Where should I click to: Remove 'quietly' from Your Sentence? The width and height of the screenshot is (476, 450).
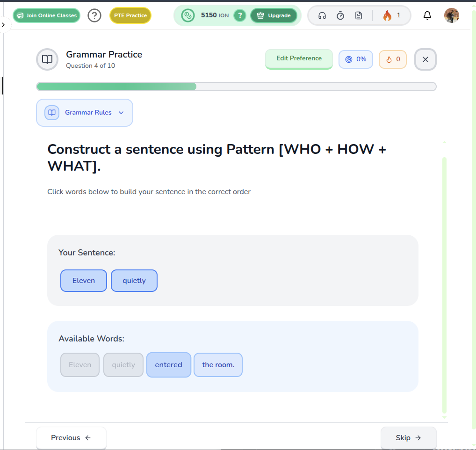[x=134, y=281]
